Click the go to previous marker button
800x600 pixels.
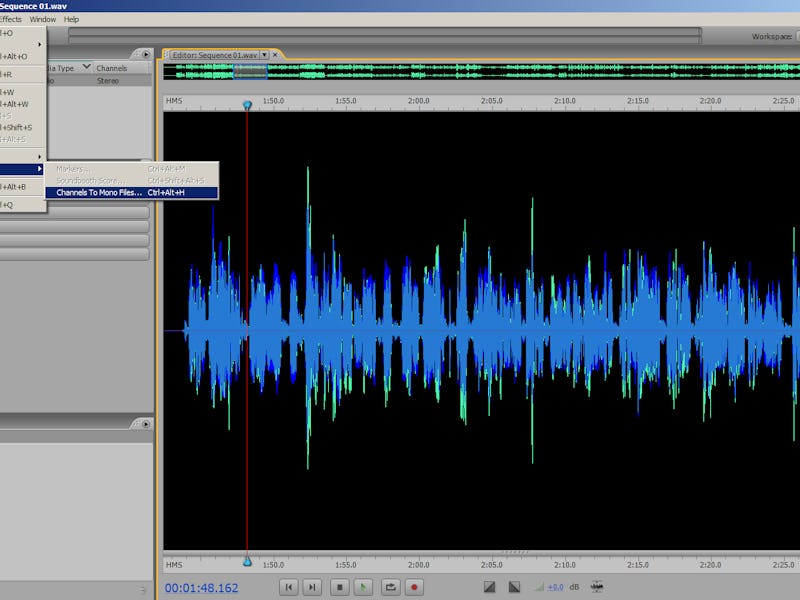(x=288, y=588)
